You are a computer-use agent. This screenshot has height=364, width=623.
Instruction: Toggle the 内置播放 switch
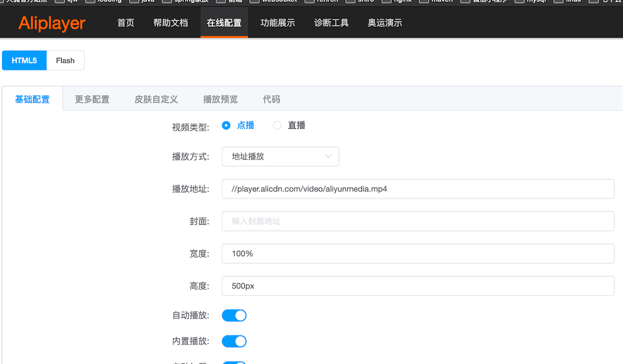(x=234, y=342)
